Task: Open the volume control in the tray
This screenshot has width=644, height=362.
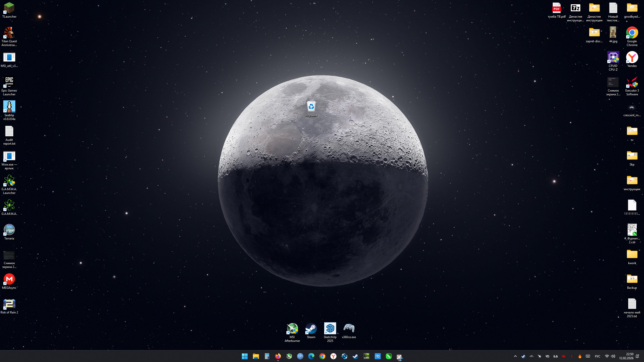Action: click(613, 356)
